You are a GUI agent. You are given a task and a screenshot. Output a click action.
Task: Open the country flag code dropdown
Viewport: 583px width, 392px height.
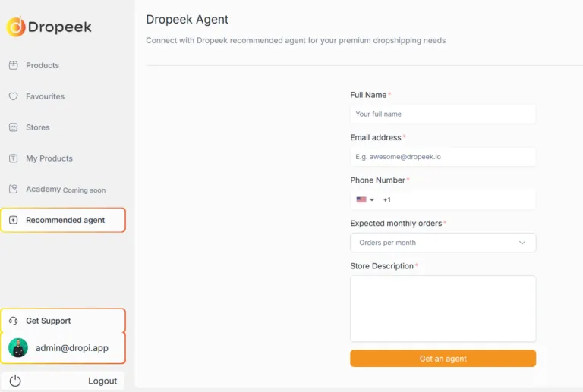pyautogui.click(x=365, y=200)
